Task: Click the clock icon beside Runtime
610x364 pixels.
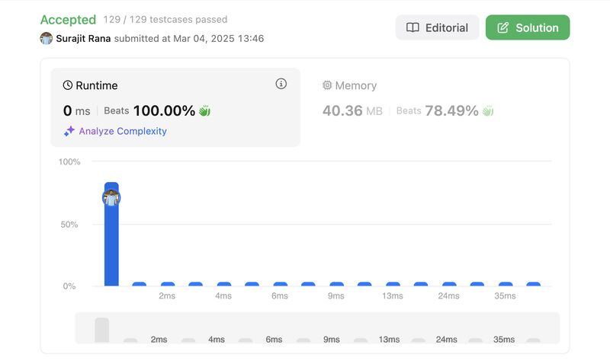Action: pos(68,86)
